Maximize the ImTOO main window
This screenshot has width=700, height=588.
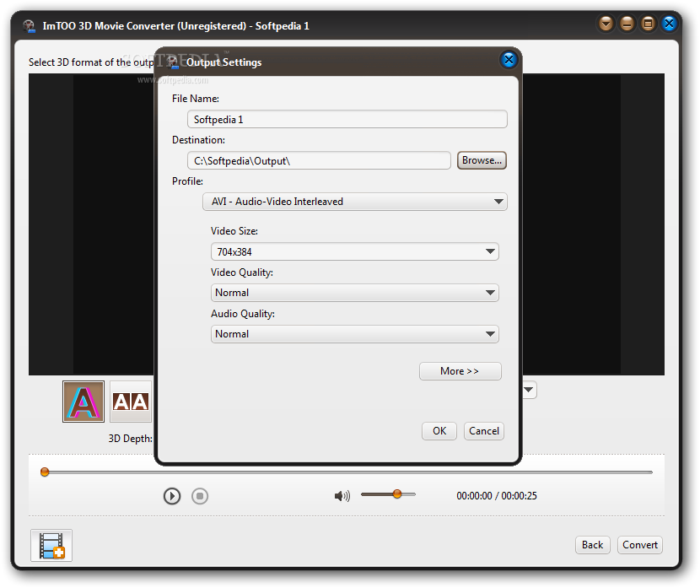pyautogui.click(x=648, y=24)
